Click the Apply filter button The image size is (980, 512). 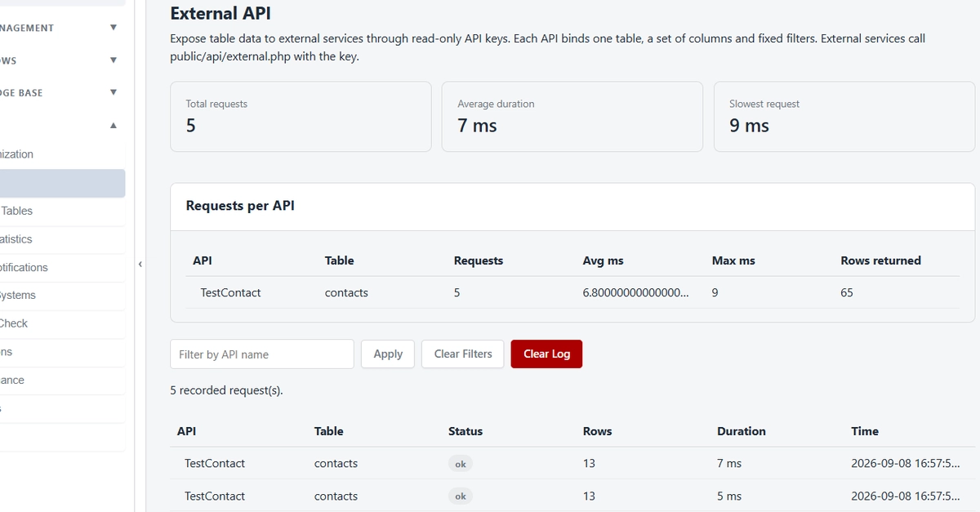click(388, 354)
